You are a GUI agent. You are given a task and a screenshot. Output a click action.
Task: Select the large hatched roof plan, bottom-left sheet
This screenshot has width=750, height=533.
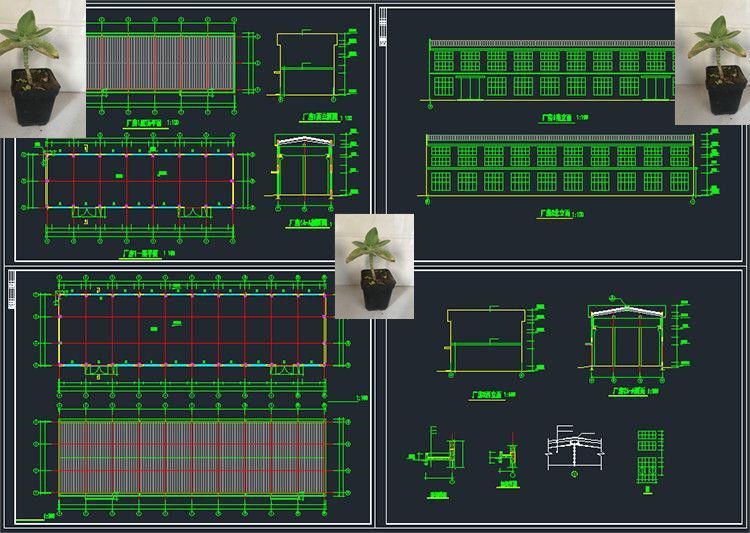(192, 456)
